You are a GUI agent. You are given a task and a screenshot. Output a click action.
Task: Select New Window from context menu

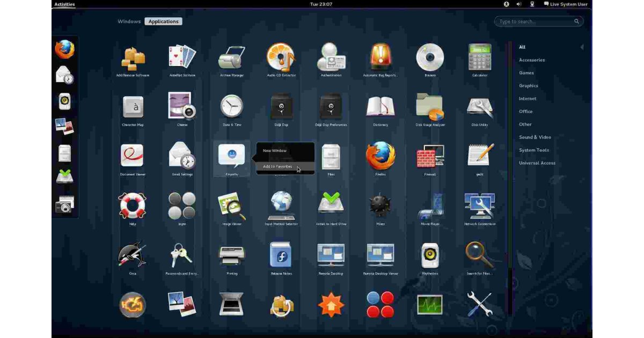pyautogui.click(x=275, y=151)
